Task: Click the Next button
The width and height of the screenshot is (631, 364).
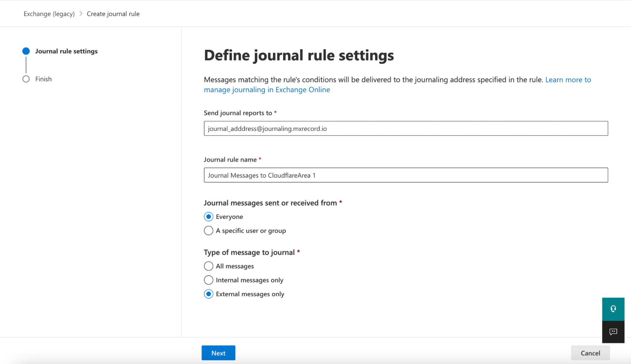Action: click(x=218, y=353)
